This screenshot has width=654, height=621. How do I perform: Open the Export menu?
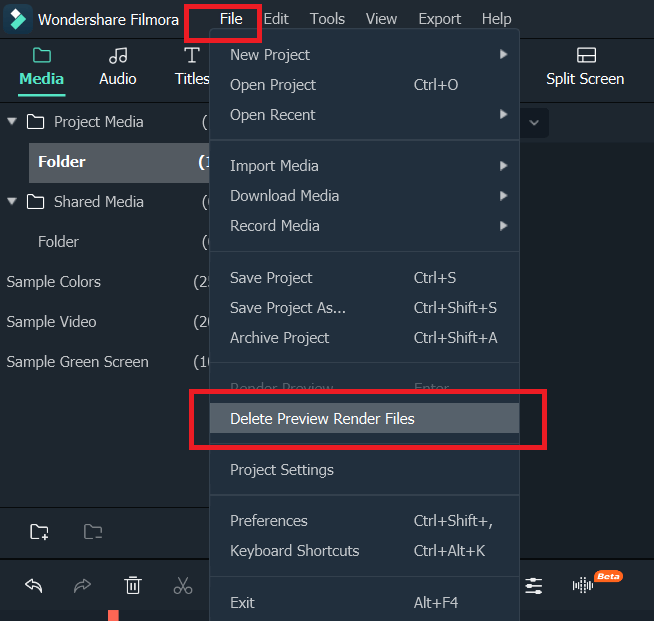point(440,19)
